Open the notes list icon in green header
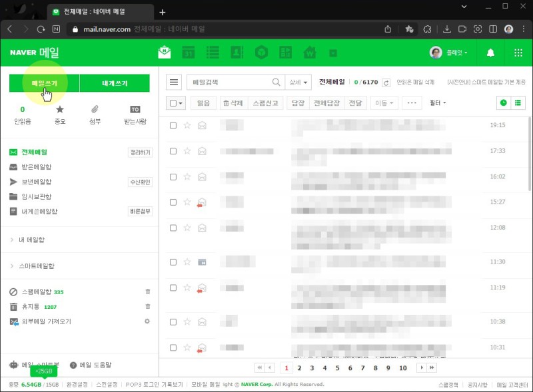Image resolution: width=533 pixels, height=392 pixels. [213, 53]
